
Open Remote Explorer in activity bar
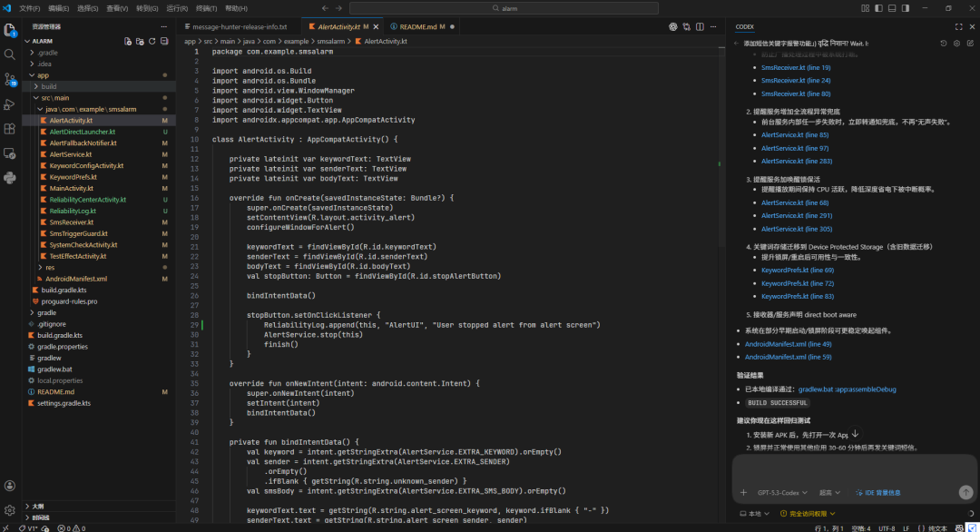9,153
